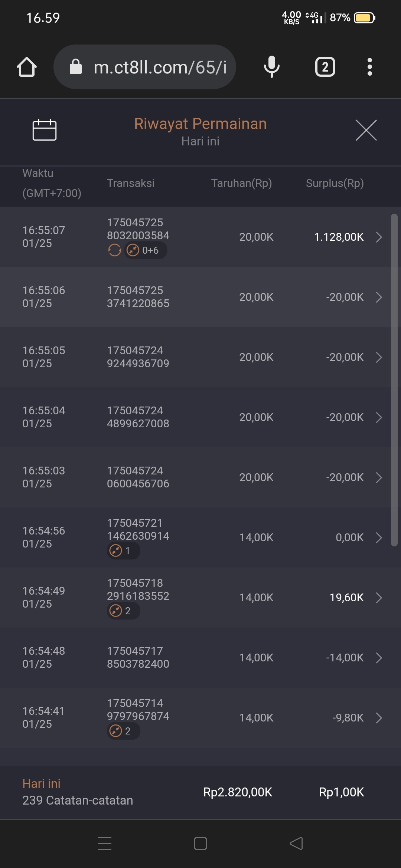
Task: Open details chevron for the -9,80K row
Action: click(379, 718)
